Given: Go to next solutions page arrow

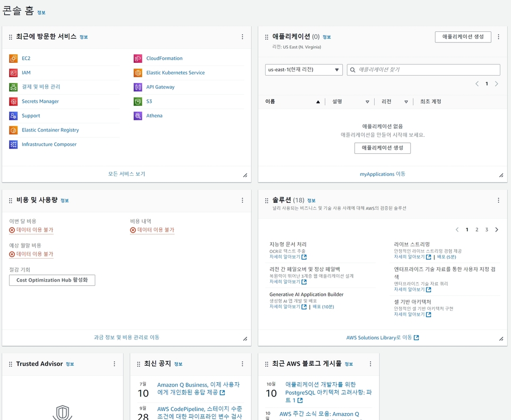Looking at the screenshot, I should 496,230.
